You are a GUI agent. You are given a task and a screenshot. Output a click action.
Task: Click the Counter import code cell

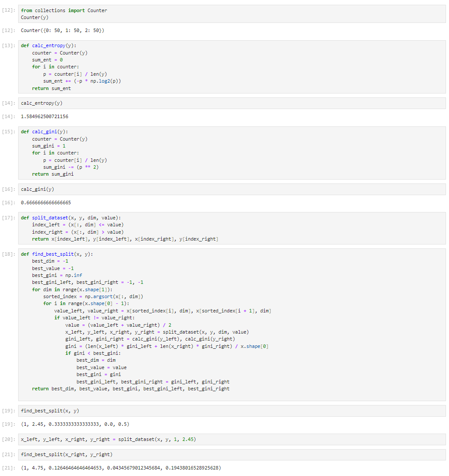(232, 14)
